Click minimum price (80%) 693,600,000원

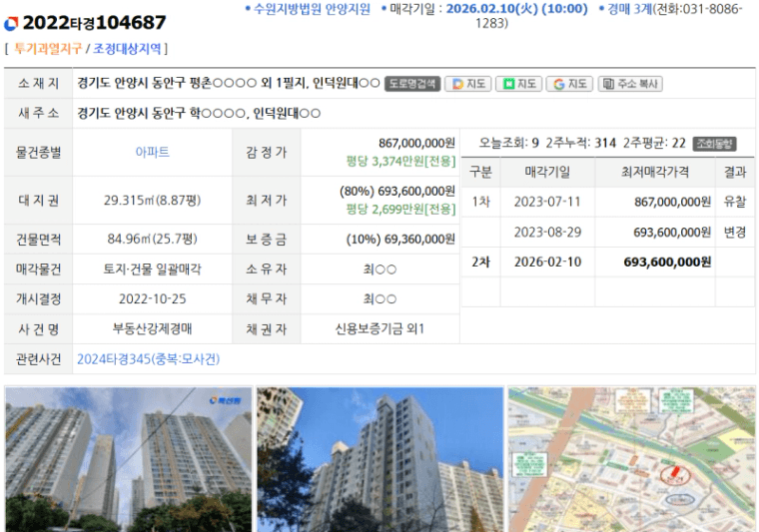click(x=397, y=191)
